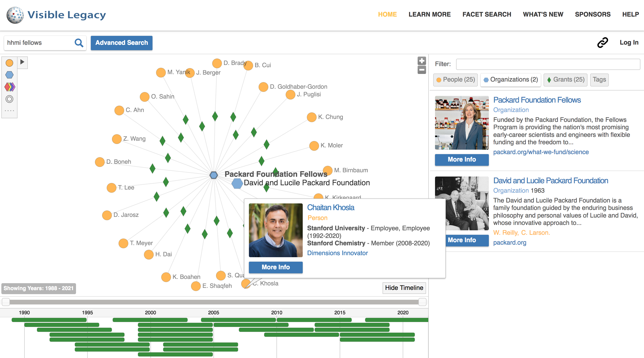This screenshot has width=644, height=358.
Task: Click the Filter input field
Action: tap(548, 64)
